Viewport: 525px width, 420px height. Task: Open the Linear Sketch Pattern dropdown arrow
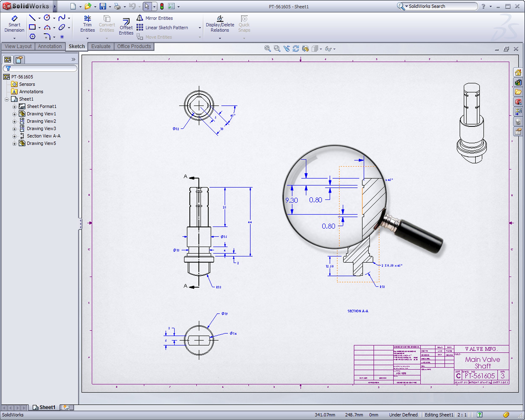[200, 28]
